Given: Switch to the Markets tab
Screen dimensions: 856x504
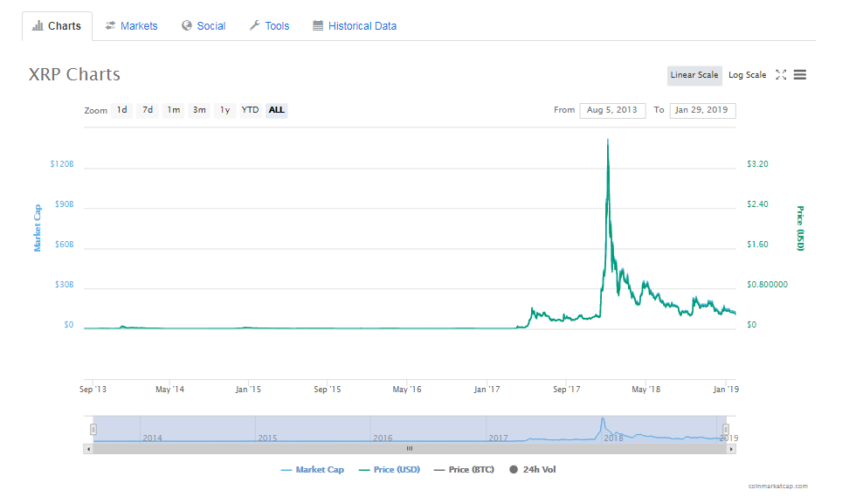Looking at the screenshot, I should [131, 25].
